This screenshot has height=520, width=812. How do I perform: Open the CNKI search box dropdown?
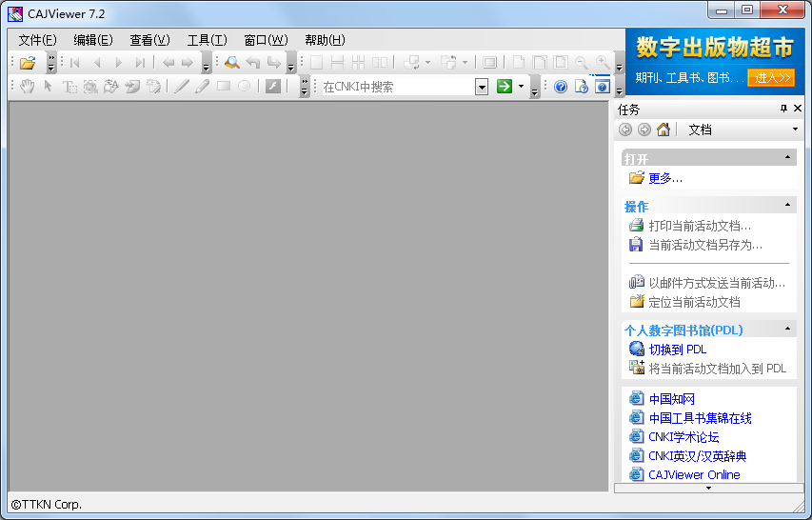pos(482,87)
